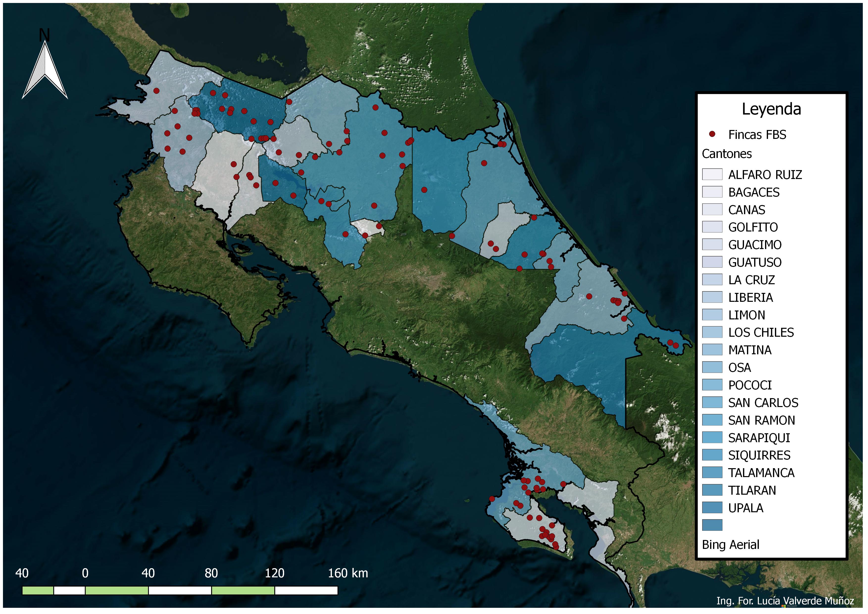This screenshot has width=868, height=614.
Task: Select the POCOCI legend label
Action: [x=750, y=385]
